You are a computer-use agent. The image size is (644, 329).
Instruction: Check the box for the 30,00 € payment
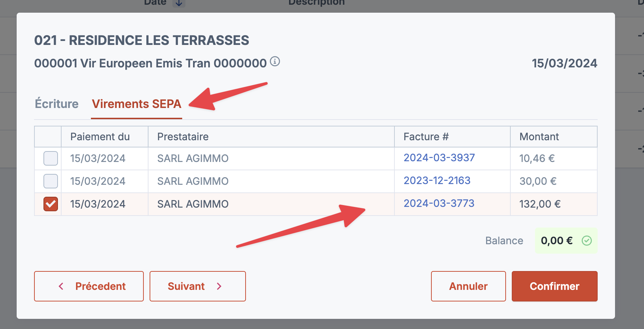[x=51, y=181]
